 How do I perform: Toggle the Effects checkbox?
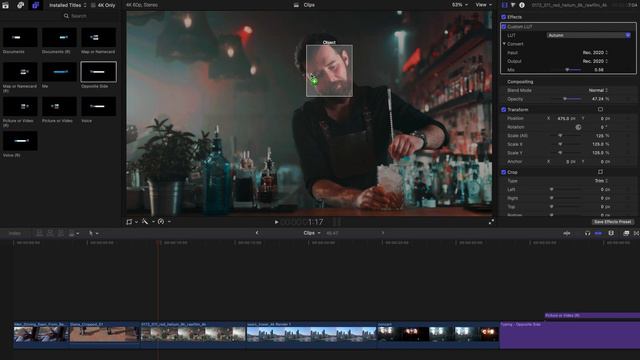504,17
